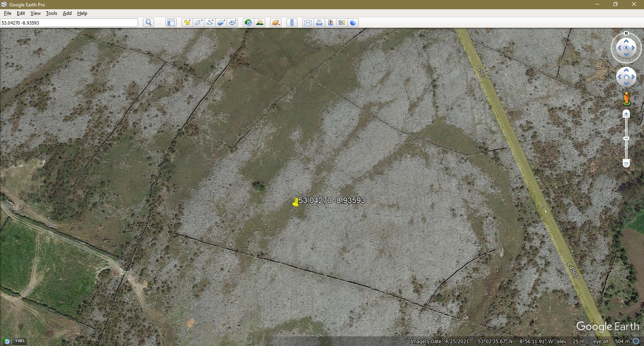Click the look-up arrow on the eye joystick

626,41
